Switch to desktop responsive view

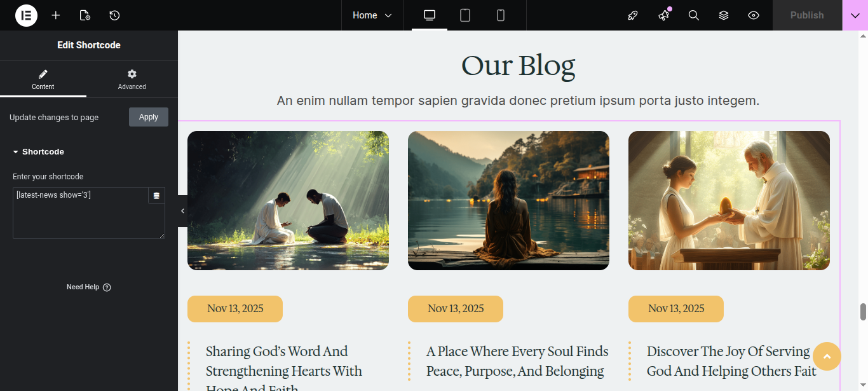point(430,15)
